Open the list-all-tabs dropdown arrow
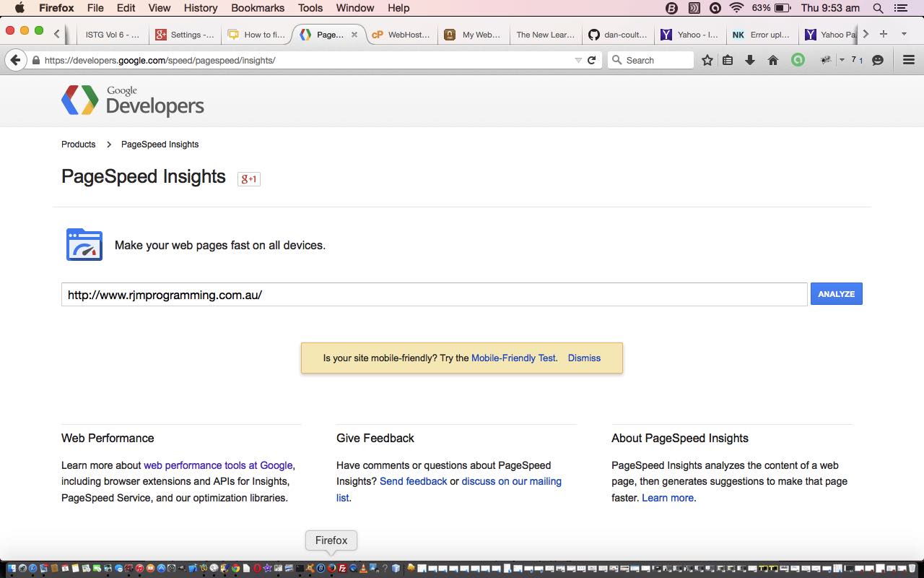 click(904, 34)
